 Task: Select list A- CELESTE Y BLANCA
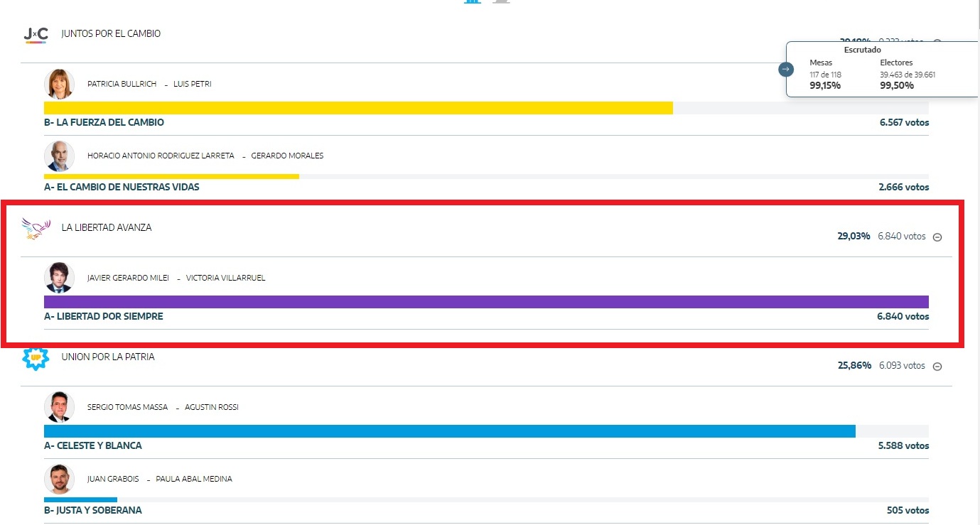pos(92,445)
